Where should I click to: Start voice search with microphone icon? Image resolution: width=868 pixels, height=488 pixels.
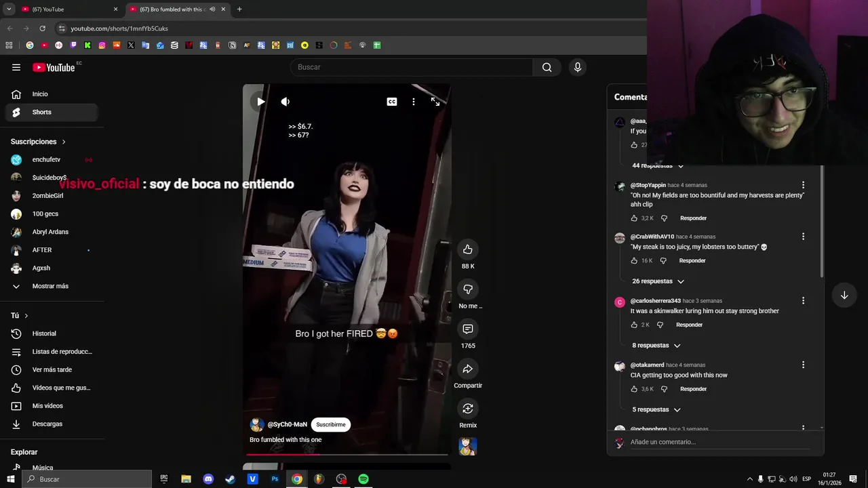coord(578,67)
